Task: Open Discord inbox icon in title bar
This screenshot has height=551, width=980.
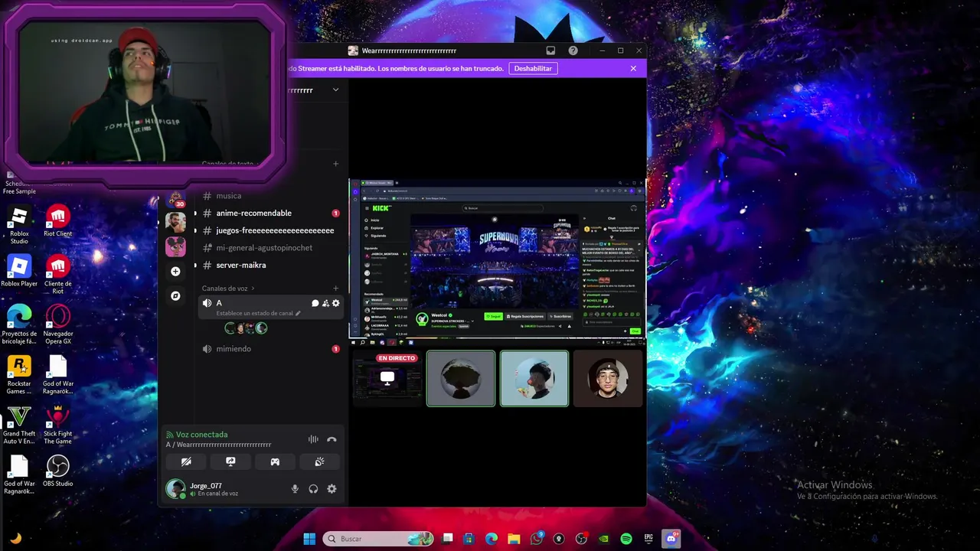Action: (x=550, y=51)
